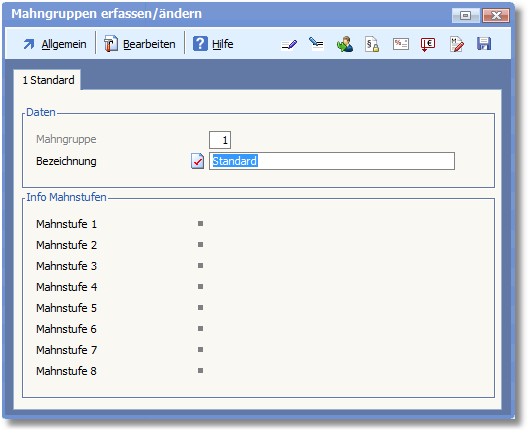Click the M document with pencil icon
529x433 pixels.
(457, 44)
